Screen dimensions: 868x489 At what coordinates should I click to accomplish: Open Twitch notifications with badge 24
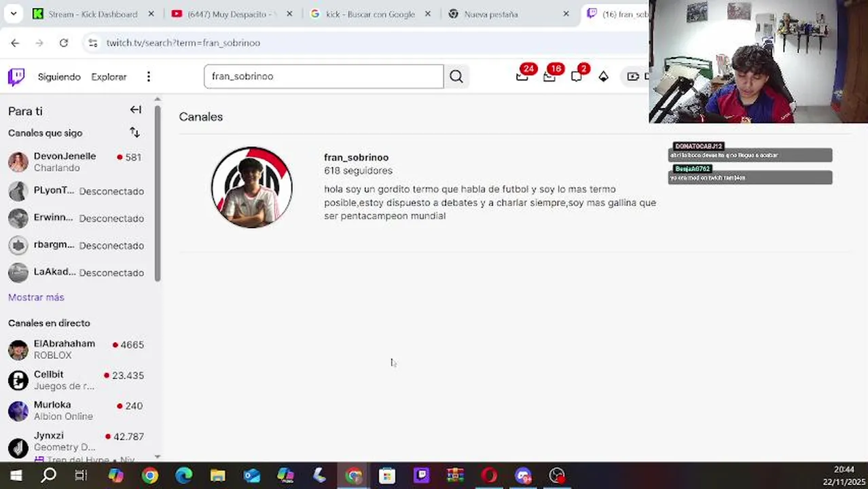tap(522, 76)
